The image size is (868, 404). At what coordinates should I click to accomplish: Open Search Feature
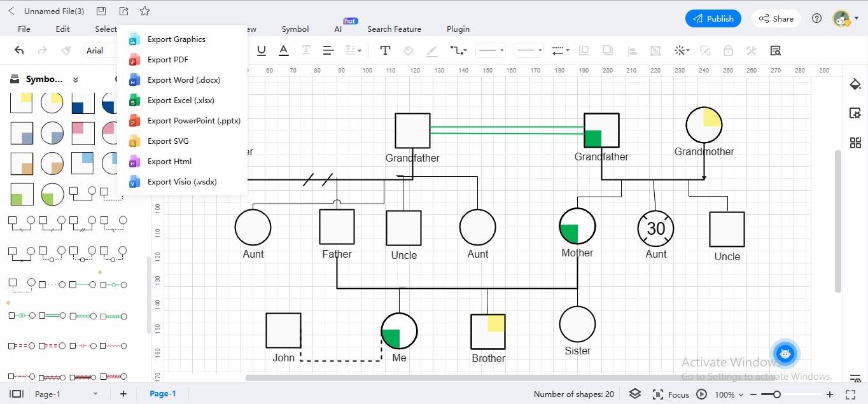click(x=394, y=29)
